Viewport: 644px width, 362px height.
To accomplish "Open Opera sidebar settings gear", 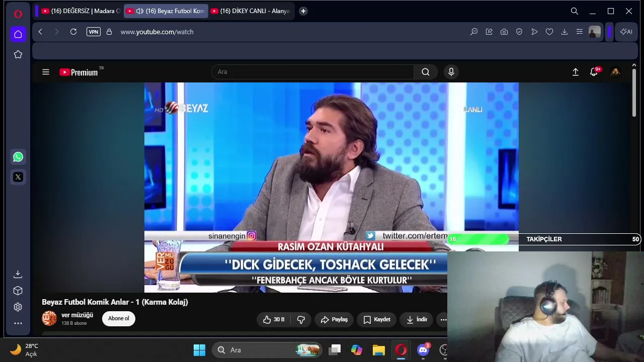I will tap(18, 307).
